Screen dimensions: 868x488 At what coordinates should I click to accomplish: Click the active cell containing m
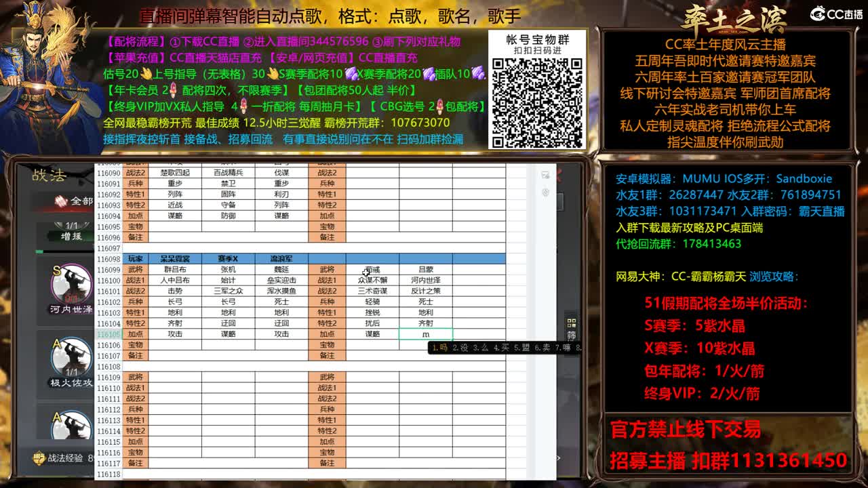pos(426,334)
